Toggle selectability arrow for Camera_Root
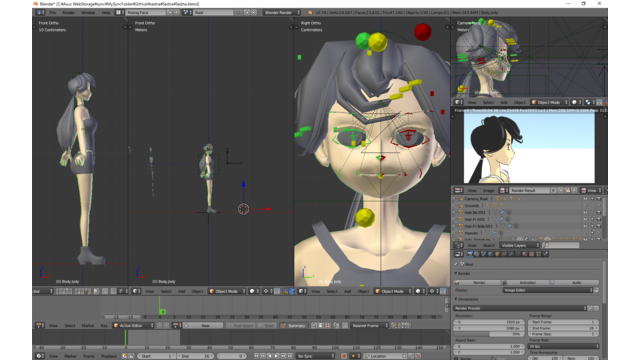 (592, 199)
